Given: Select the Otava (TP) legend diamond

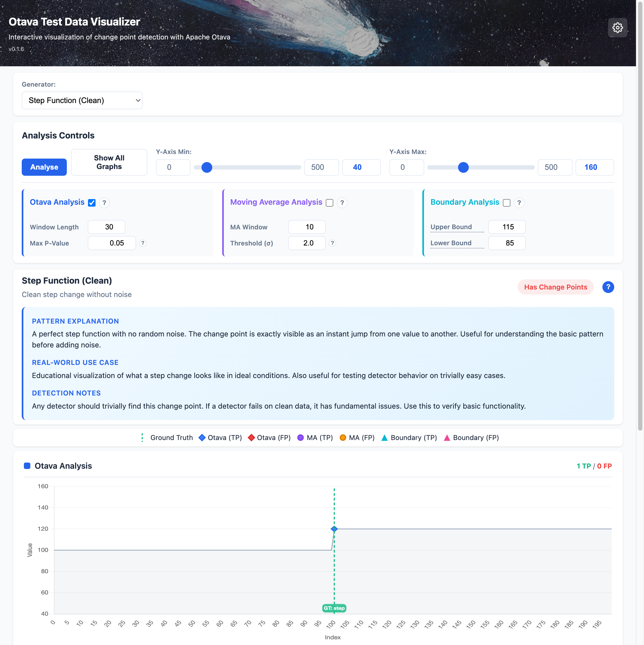Looking at the screenshot, I should pos(202,438).
